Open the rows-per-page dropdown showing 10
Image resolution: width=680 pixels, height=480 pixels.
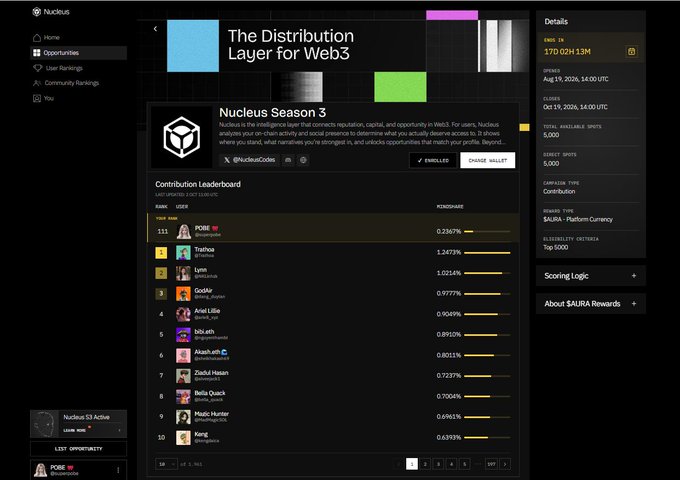[x=166, y=464]
